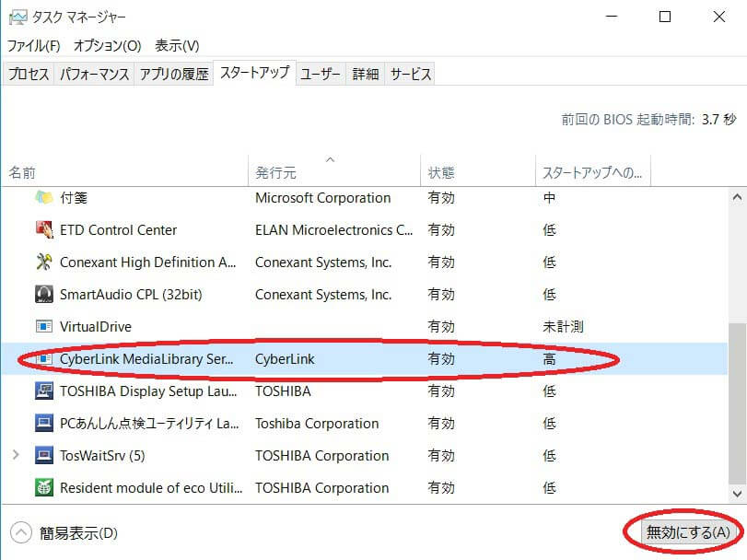Screen dimensions: 747x560
Task: Open the 表示(V) menu
Action: 177,46
